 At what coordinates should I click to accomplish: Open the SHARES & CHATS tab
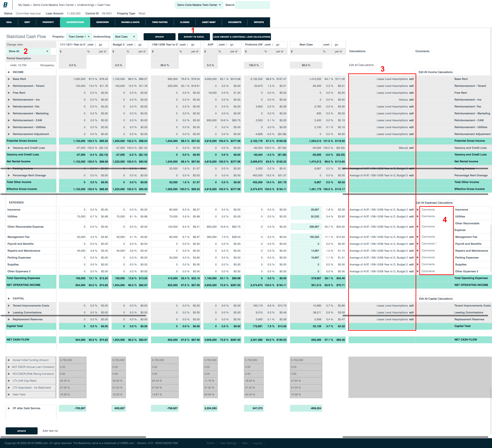[130, 22]
